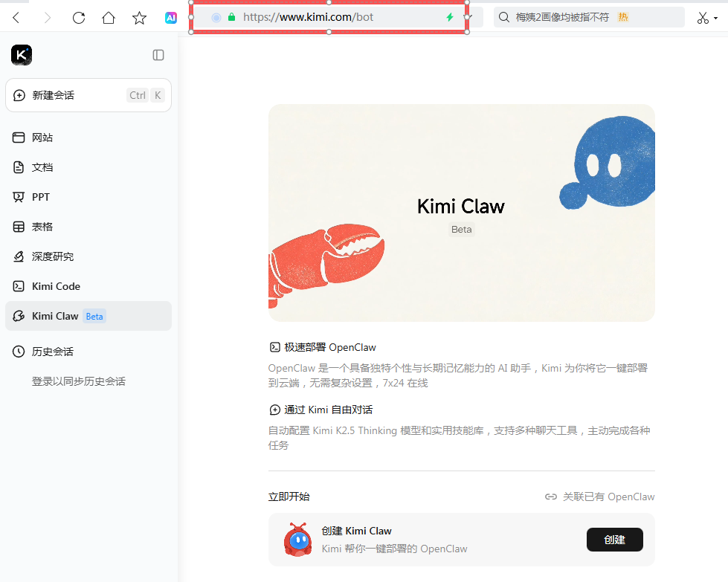Collapse the sidebar with the panel toggle
728x582 pixels.
(158, 55)
